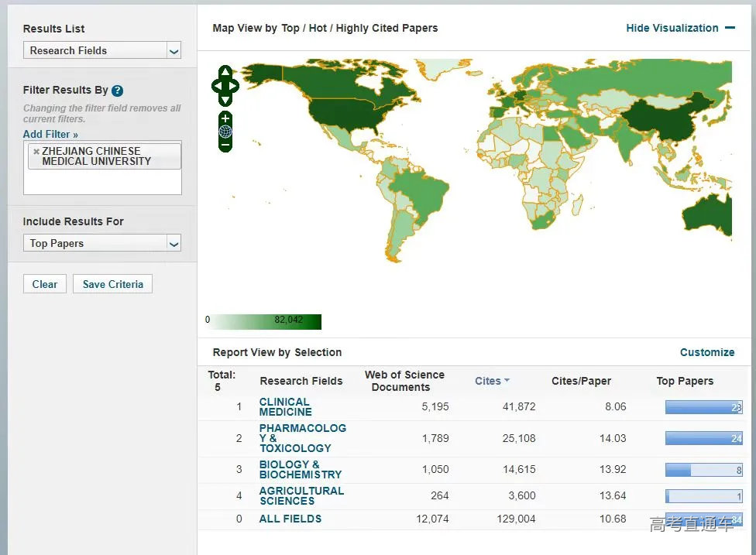Remove the Zhejiang Chinese Medical University filter

pos(36,152)
